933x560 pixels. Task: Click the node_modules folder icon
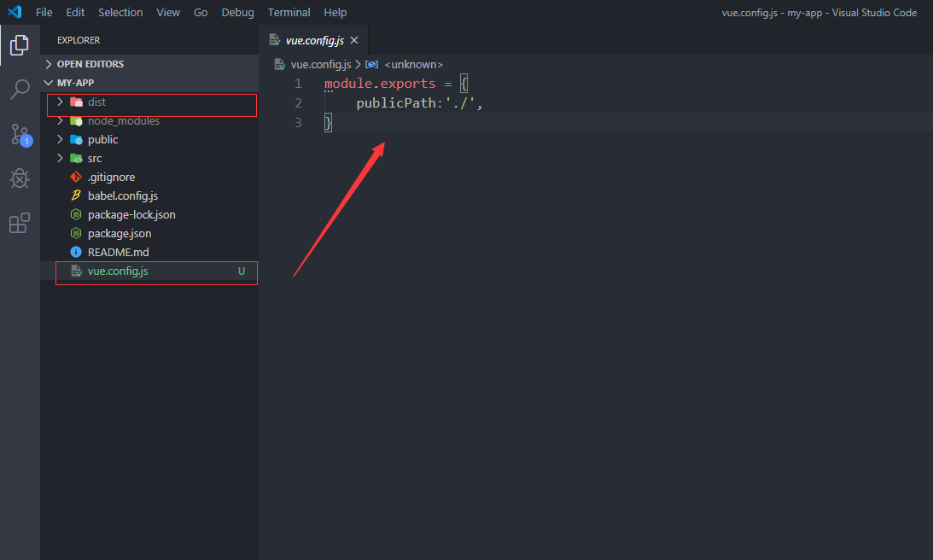pyautogui.click(x=76, y=121)
